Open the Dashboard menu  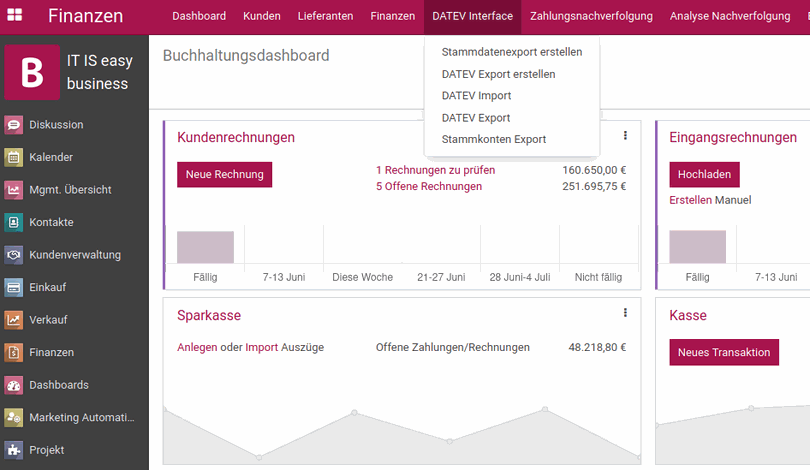(199, 16)
